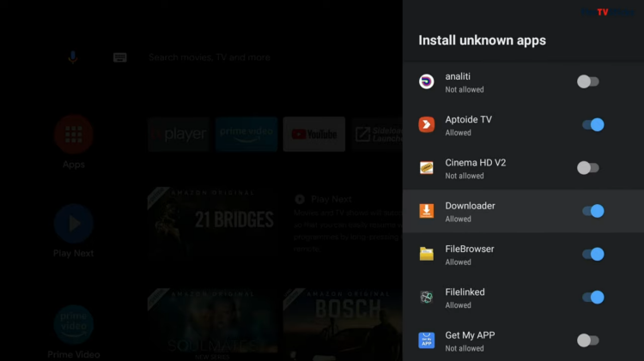Image resolution: width=644 pixels, height=361 pixels.
Task: Enable install permission for Cinema HD V2
Action: [x=588, y=167]
